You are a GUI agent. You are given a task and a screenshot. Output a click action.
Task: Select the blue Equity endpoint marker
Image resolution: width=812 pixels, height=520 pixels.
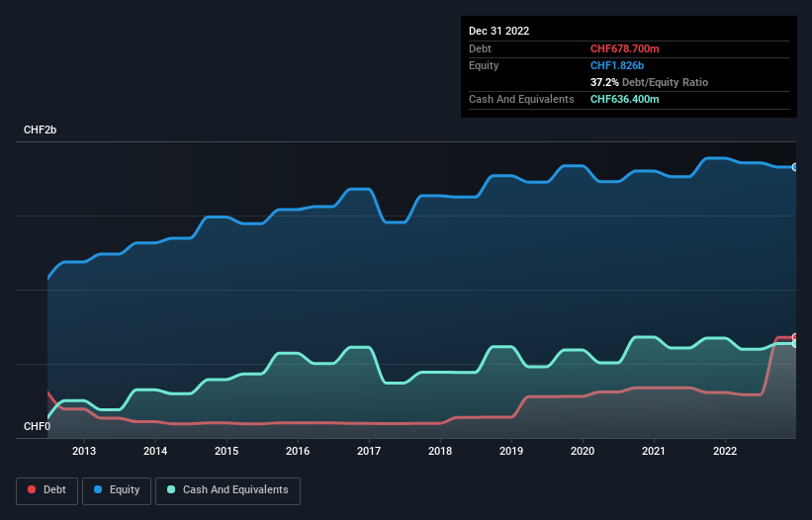coord(794,167)
